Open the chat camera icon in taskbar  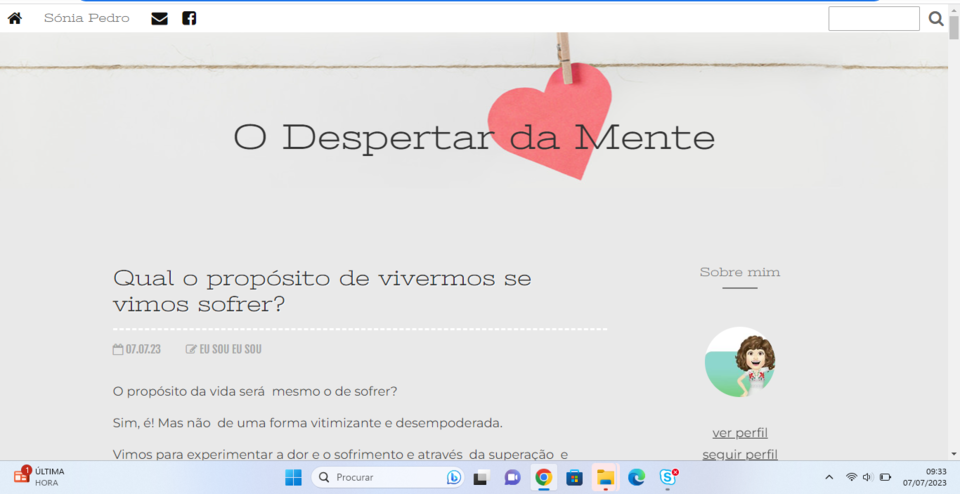(512, 477)
